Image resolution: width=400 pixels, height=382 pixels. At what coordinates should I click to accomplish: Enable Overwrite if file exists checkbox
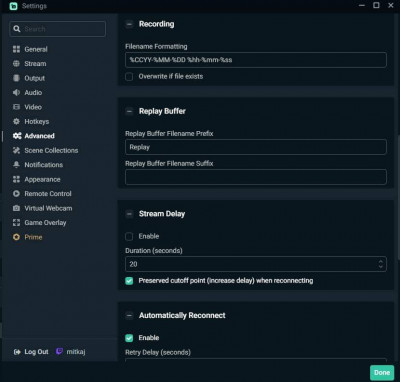tap(129, 77)
